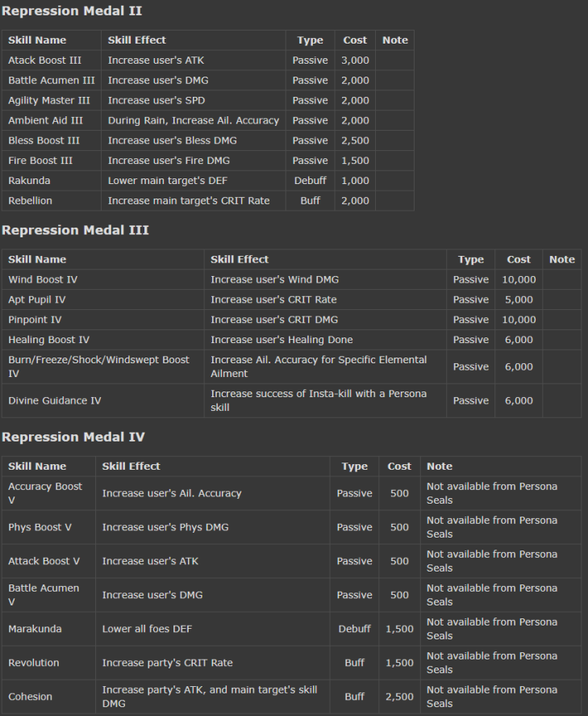Select 'Increase user's Phys DMG' effect
The width and height of the screenshot is (588, 716).
pyautogui.click(x=165, y=527)
